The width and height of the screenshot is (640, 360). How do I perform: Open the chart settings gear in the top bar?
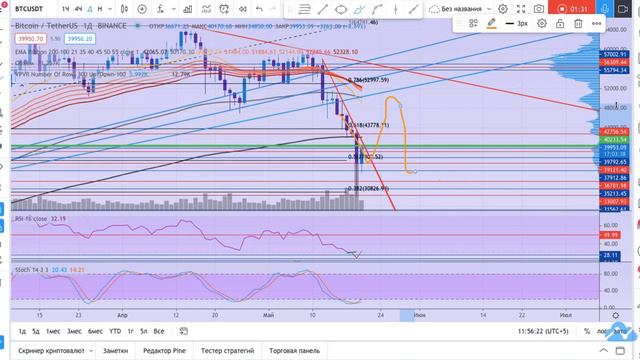[503, 9]
